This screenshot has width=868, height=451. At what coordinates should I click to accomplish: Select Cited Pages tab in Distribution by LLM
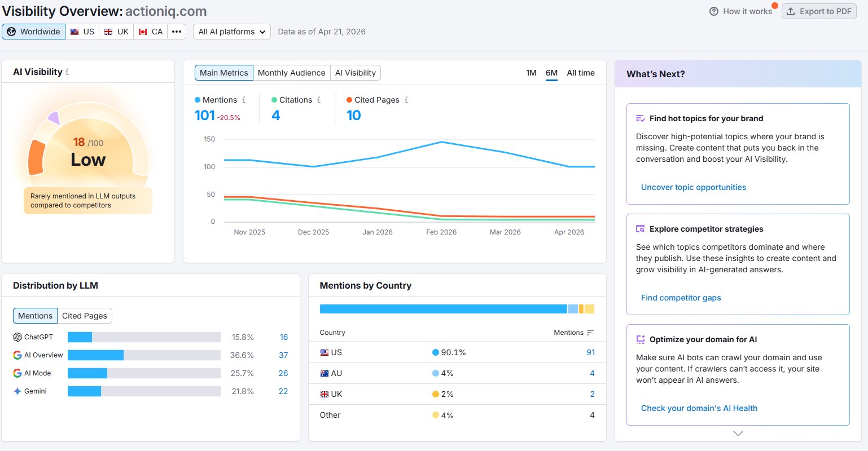(x=85, y=316)
